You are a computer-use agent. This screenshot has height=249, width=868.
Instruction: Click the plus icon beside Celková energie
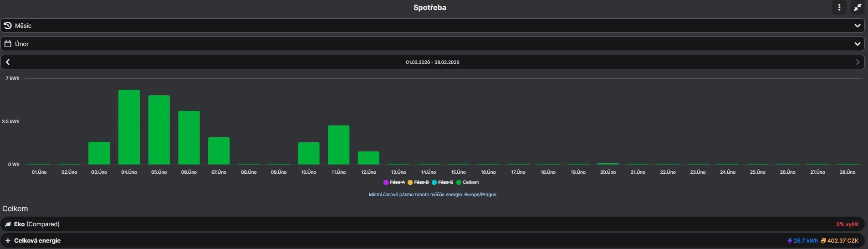click(x=8, y=241)
